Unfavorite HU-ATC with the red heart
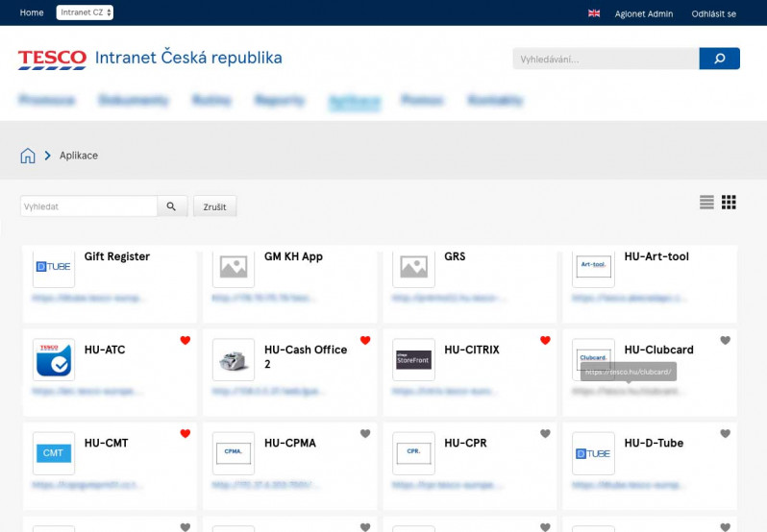The height and width of the screenshot is (532, 767). (x=186, y=340)
